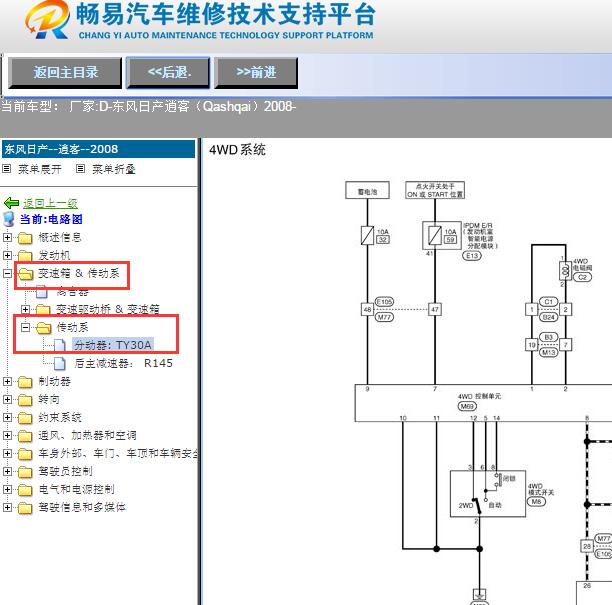The width and height of the screenshot is (612, 605).
Task: Click the IPDM E/R fuse block in diagram
Action: (x=442, y=235)
